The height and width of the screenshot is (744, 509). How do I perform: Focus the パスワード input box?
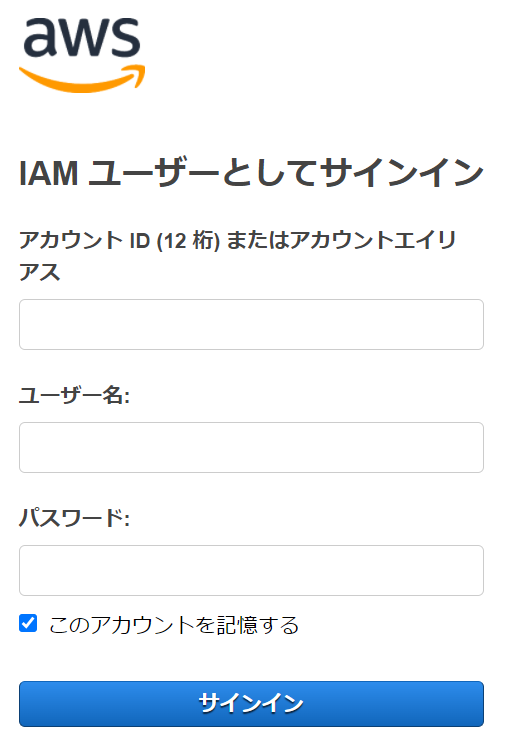251,570
